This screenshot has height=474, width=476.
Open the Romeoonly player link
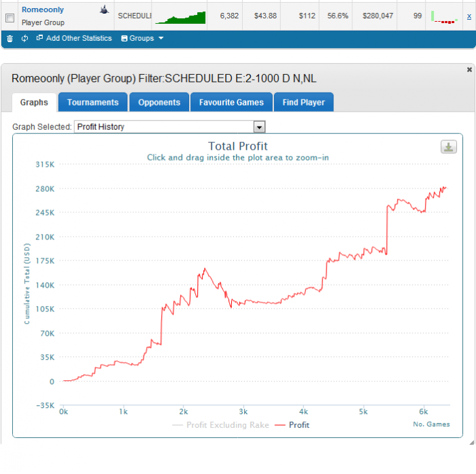(43, 10)
